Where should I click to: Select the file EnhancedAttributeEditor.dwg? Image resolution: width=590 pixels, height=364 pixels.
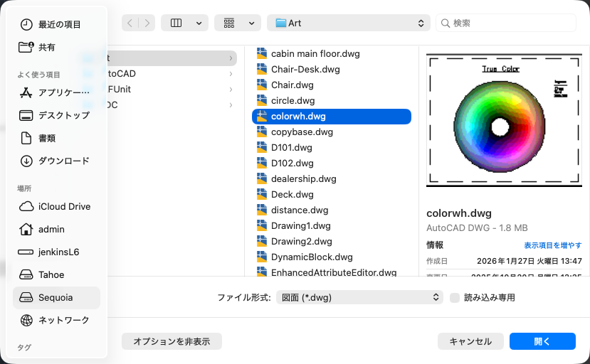click(x=332, y=272)
